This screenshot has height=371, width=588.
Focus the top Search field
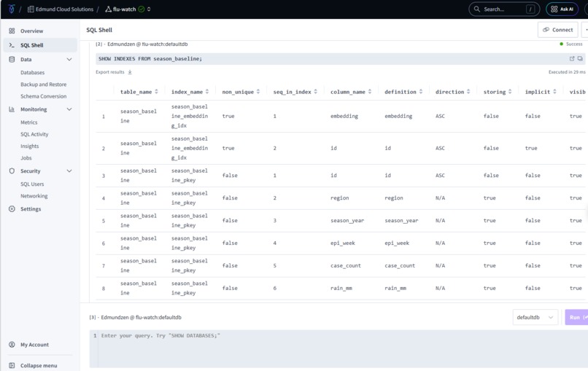(504, 9)
